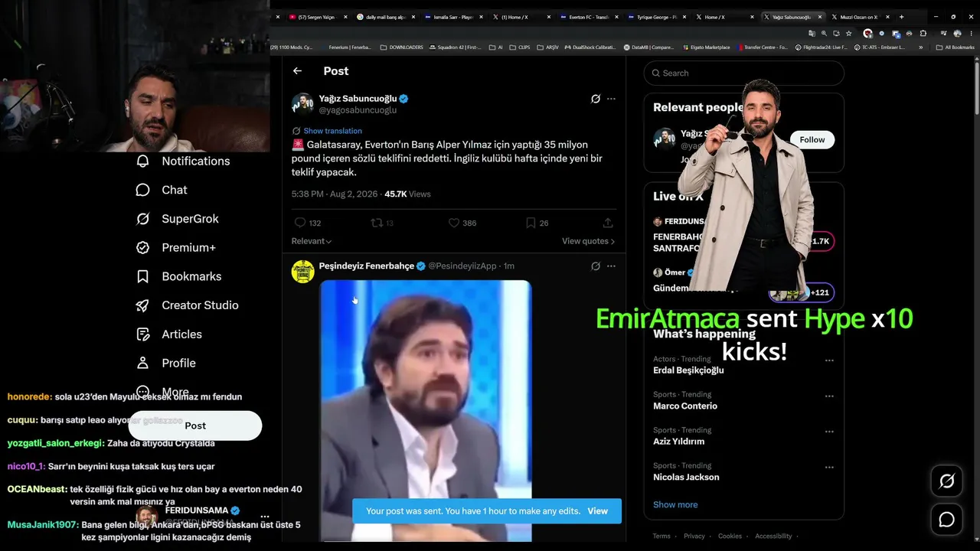Image resolution: width=980 pixels, height=551 pixels.
Task: Bookmark this page with the star icon
Action: point(848,34)
